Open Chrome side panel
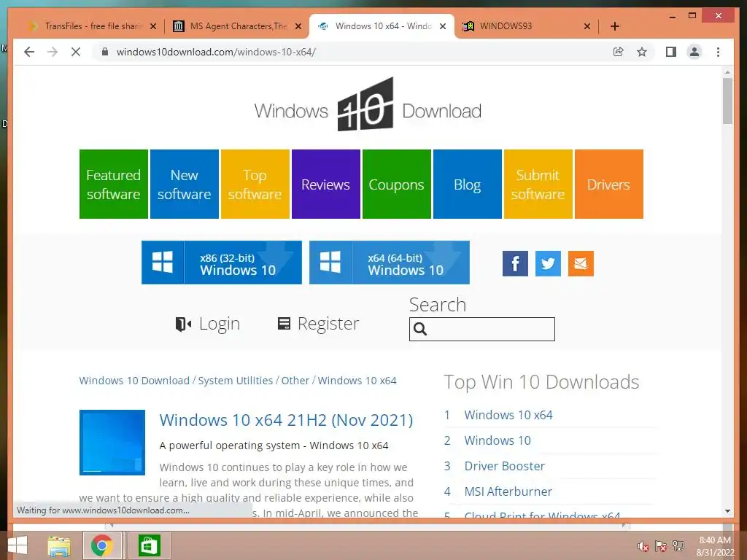This screenshot has width=747, height=560. coord(671,52)
